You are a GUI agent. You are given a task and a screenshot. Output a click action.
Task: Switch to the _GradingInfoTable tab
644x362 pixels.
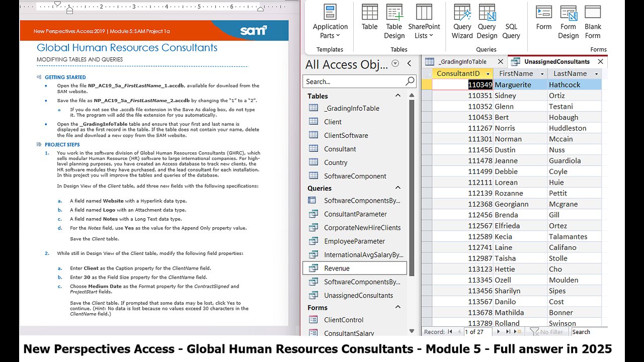[x=462, y=61]
